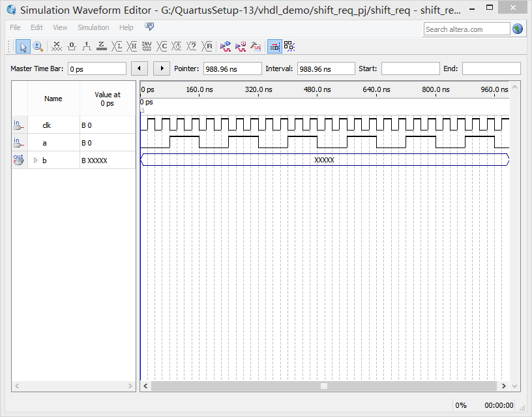
Task: Click the 0 ps time bar label
Action: 147,102
